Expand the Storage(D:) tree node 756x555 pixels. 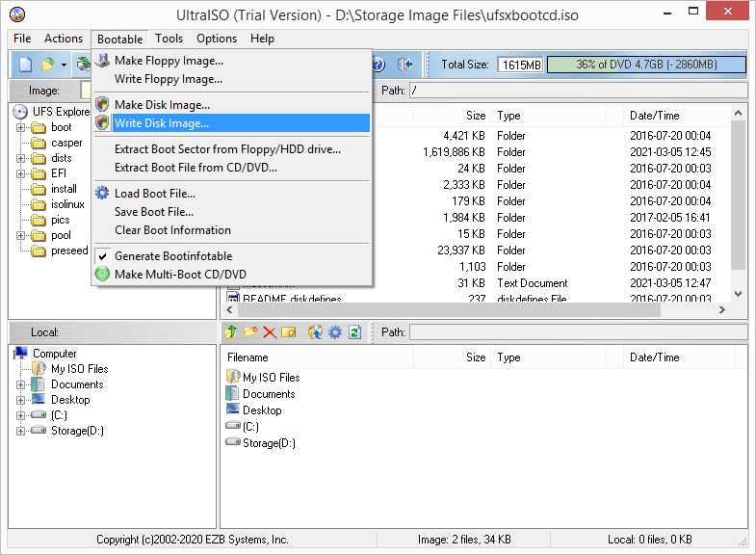21,431
